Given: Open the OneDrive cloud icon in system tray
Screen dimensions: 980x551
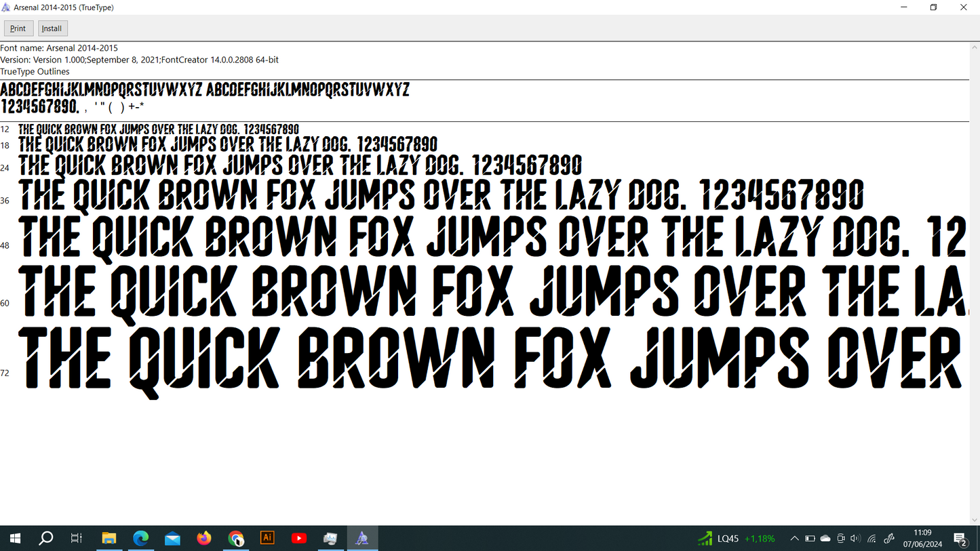Looking at the screenshot, I should click(825, 537).
